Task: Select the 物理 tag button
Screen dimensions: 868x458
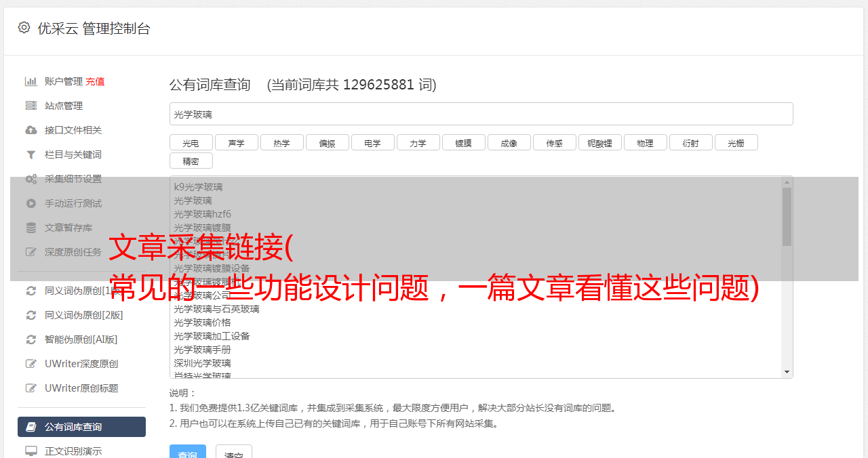Action: (x=646, y=142)
